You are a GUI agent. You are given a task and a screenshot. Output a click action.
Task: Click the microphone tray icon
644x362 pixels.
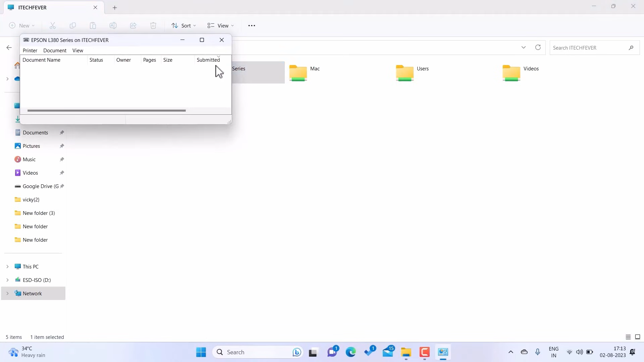538,352
